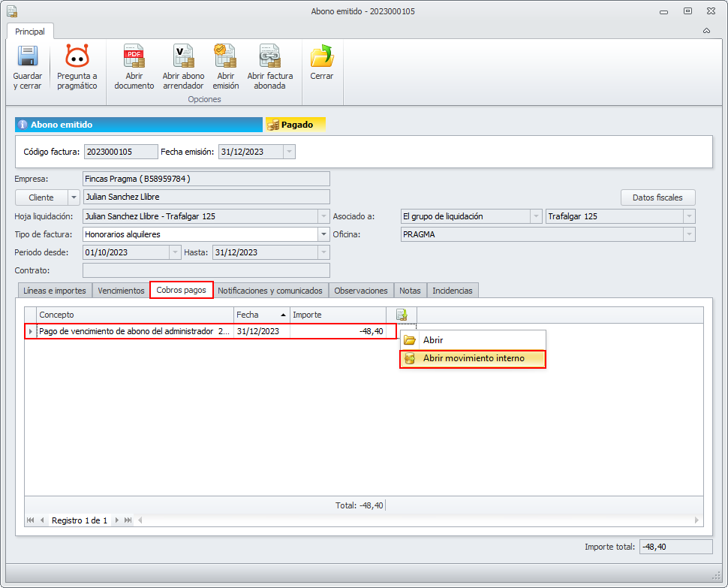Image resolution: width=728 pixels, height=588 pixels.
Task: Click the Guardar y cerrar save icon
Action: [27, 56]
